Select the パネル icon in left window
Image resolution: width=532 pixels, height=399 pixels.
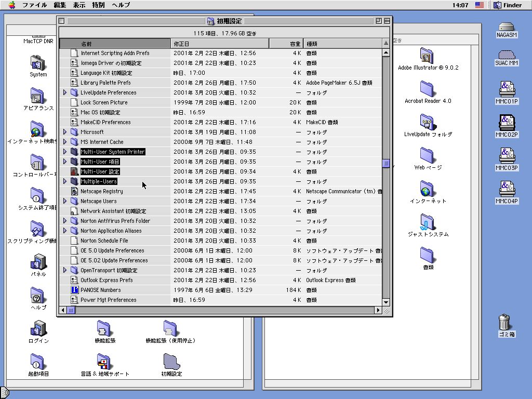[x=38, y=262]
